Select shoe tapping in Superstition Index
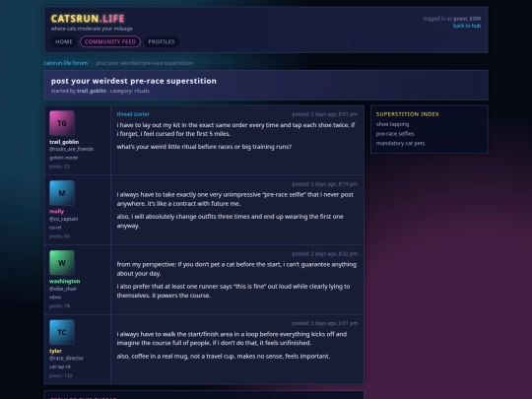Screen dimensions: 532x399 click(x=392, y=124)
